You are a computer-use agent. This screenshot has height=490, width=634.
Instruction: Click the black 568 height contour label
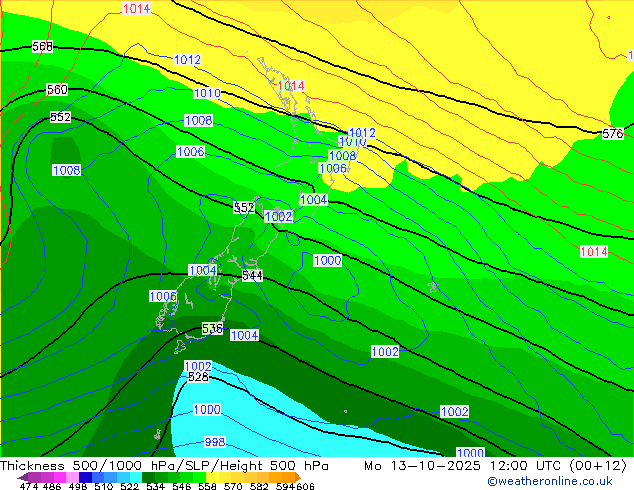(42, 46)
